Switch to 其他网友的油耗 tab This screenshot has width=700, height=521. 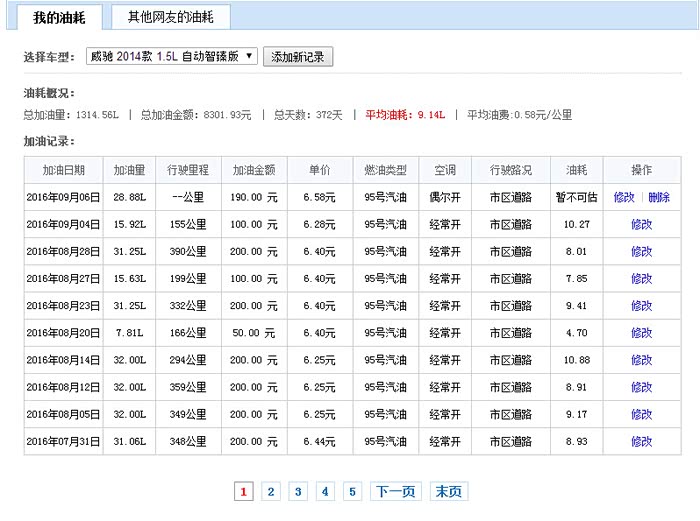[171, 17]
